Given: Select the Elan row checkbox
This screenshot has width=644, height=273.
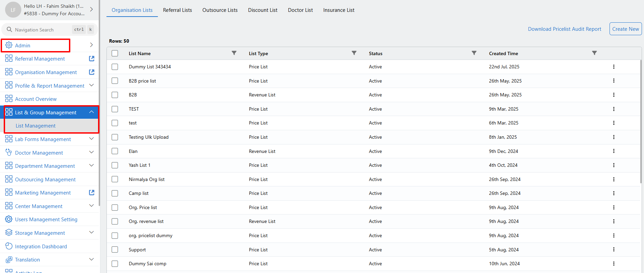Looking at the screenshot, I should 115,151.
